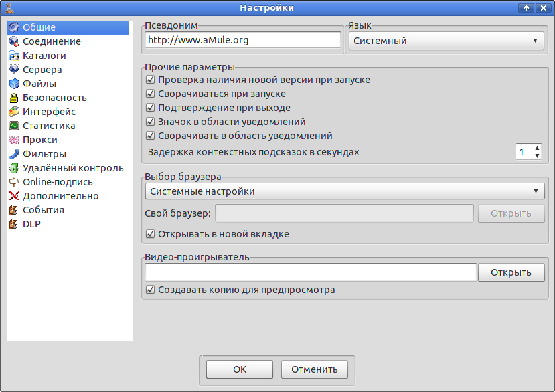Click the События icon
Screen dimensions: 555x392
pos(14,210)
